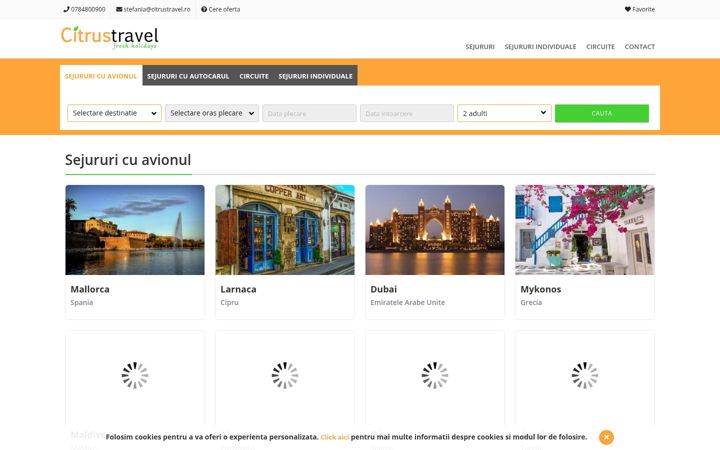The width and height of the screenshot is (720, 450).
Task: Open the Selectare destinatie dropdown
Action: [114, 113]
